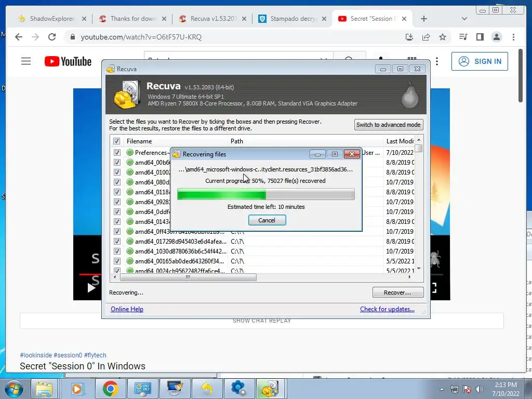Image resolution: width=532 pixels, height=399 pixels.
Task: Click the Recover... button in Recuva
Action: [397, 292]
